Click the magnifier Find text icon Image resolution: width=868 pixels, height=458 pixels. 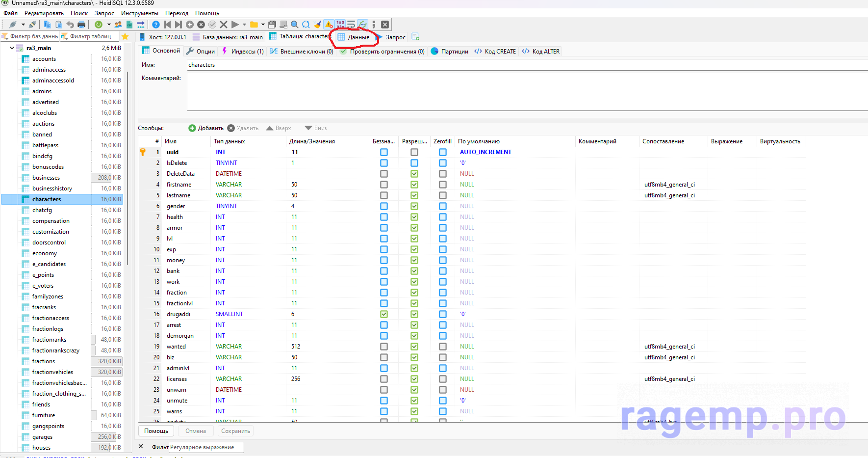(295, 25)
